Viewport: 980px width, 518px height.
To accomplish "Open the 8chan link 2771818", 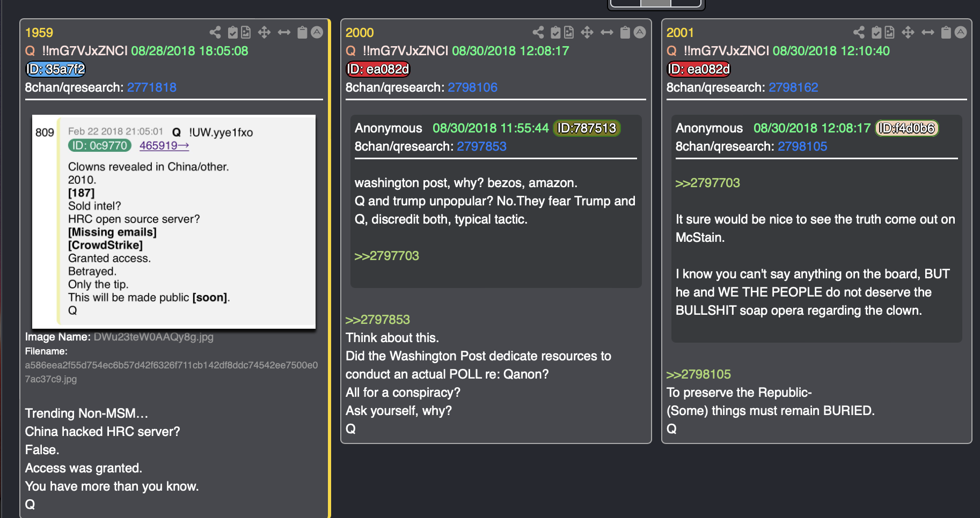I will [x=152, y=87].
